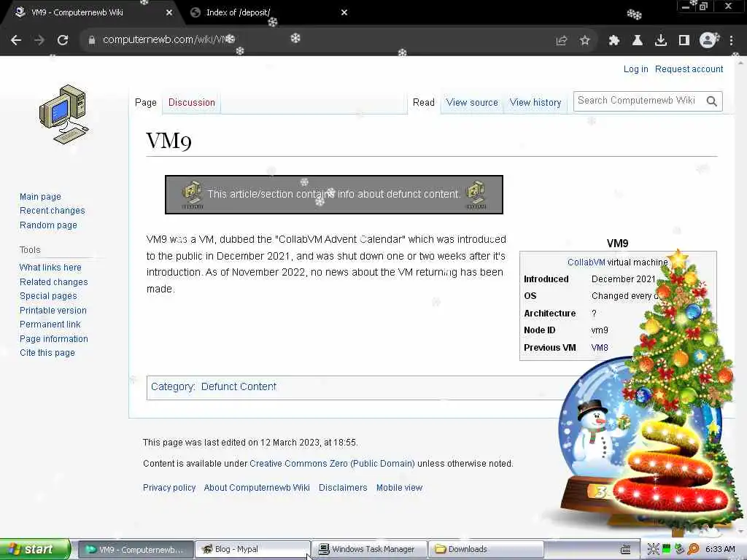This screenshot has height=560, width=747.
Task: Open the Disclaimers footer link
Action: 343,488
